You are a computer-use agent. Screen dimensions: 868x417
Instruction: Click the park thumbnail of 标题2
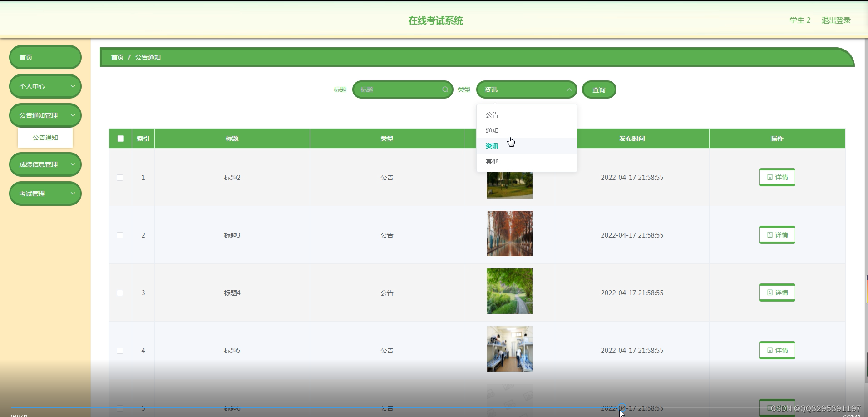tap(510, 185)
